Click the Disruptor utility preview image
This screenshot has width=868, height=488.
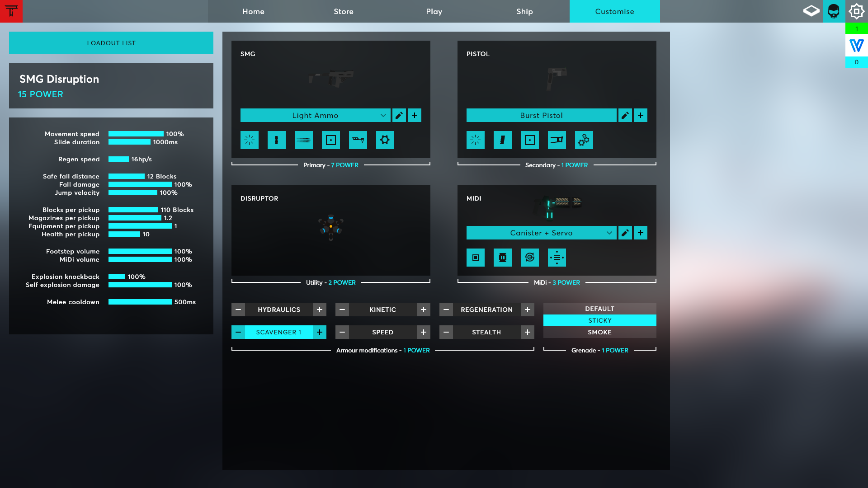coord(331,227)
